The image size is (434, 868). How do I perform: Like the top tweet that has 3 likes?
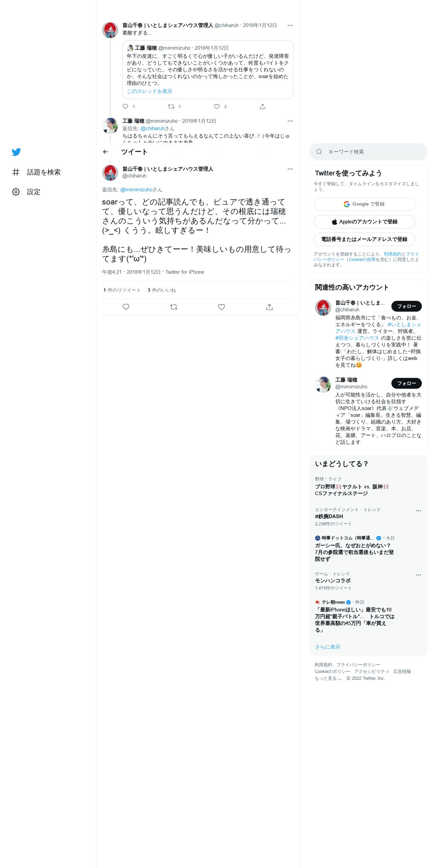[217, 106]
